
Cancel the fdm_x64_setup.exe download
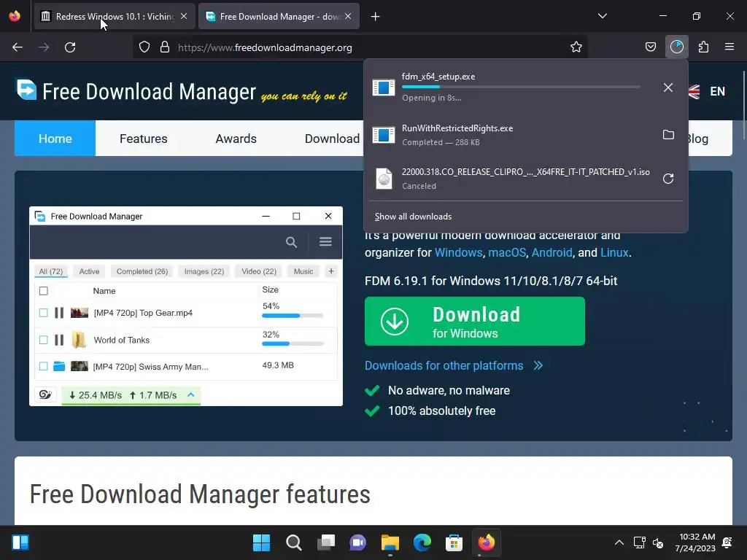(668, 87)
